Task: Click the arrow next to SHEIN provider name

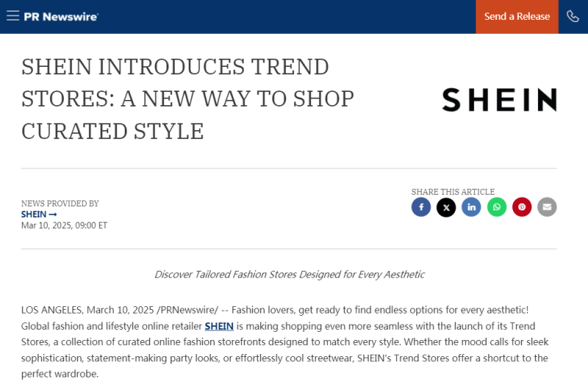Action: (53, 214)
